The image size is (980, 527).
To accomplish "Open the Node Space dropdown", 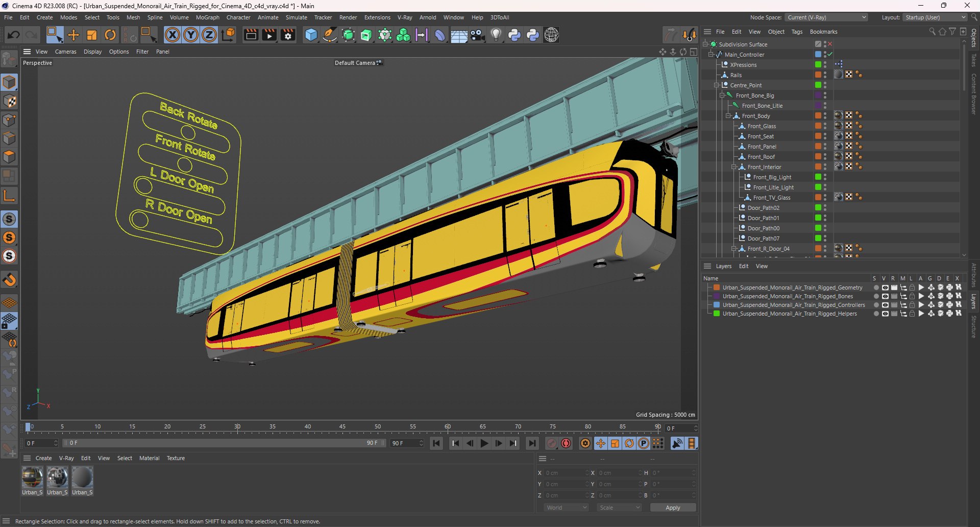I will coord(826,17).
